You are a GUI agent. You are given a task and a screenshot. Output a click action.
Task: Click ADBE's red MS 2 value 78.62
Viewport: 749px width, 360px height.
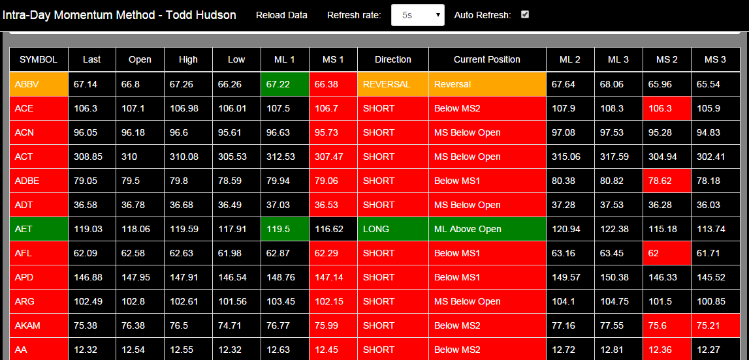click(667, 181)
